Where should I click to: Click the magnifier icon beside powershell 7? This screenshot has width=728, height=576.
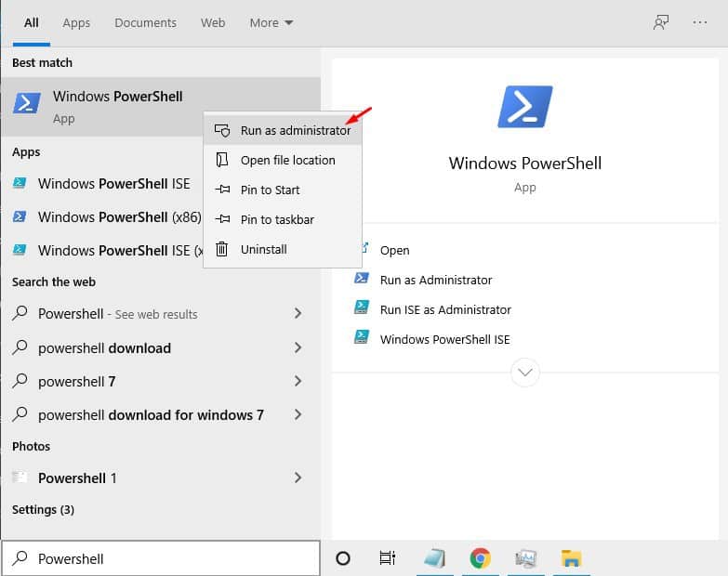[20, 381]
